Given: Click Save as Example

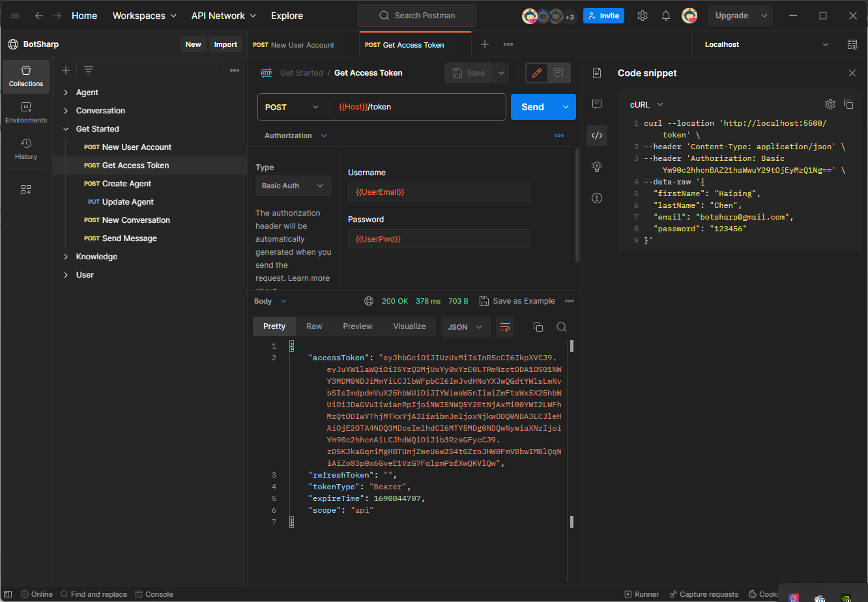Looking at the screenshot, I should point(517,301).
